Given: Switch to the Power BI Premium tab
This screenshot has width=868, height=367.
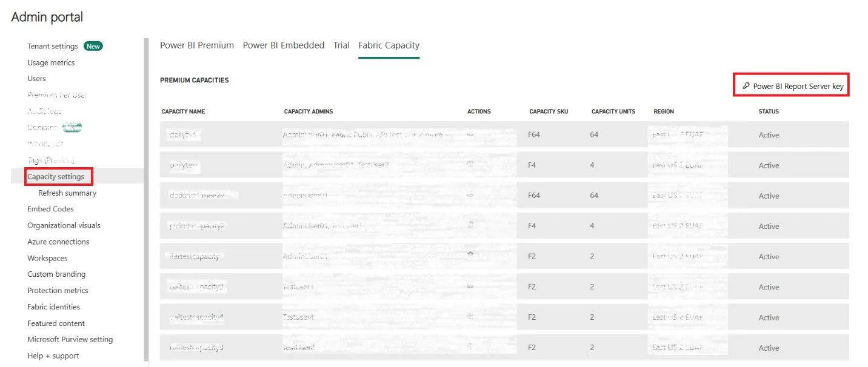Looking at the screenshot, I should coord(197,45).
